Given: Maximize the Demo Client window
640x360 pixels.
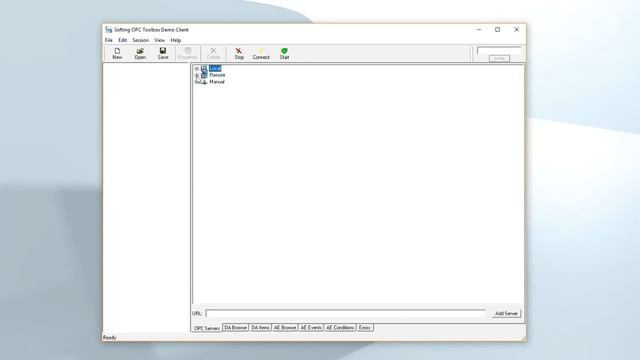Looking at the screenshot, I should tap(498, 29).
